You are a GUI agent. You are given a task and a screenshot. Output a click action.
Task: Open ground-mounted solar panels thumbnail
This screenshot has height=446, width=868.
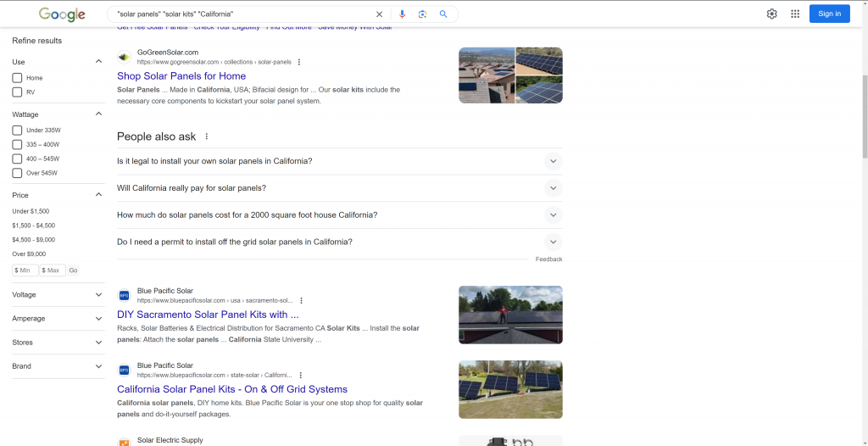(510, 389)
